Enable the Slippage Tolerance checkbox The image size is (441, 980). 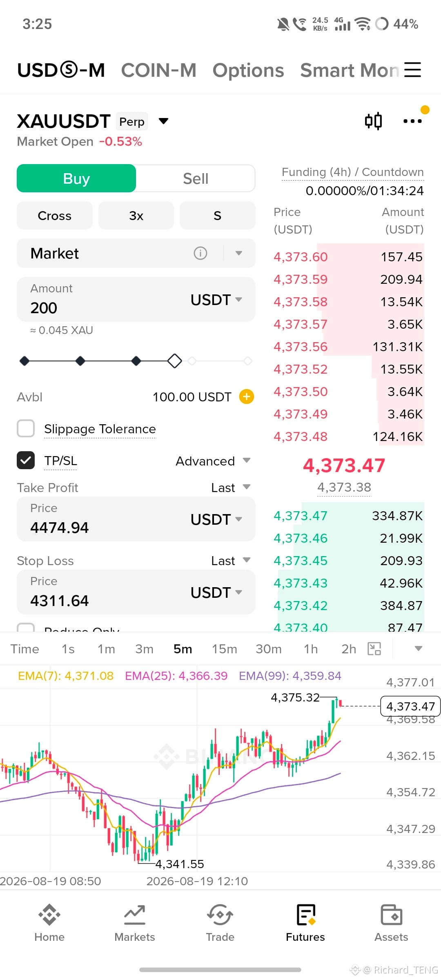[x=26, y=429]
